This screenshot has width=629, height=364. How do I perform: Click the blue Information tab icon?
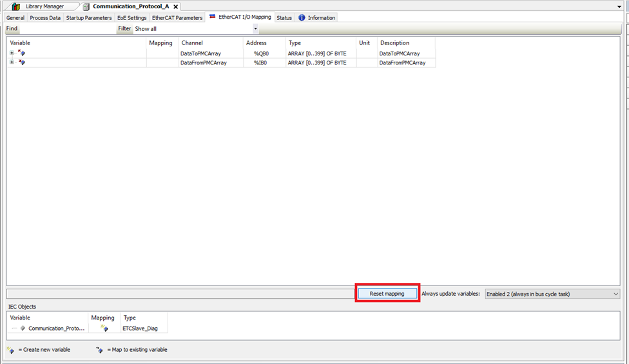click(302, 18)
